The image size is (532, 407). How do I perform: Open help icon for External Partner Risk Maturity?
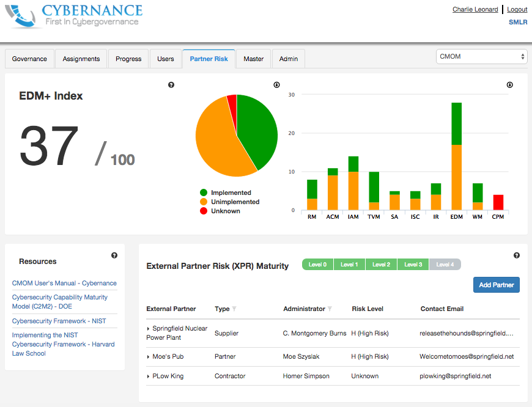point(516,255)
